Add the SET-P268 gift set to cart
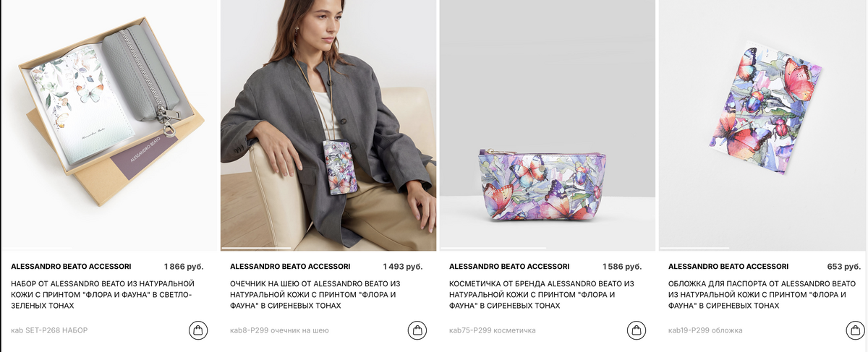 click(197, 330)
